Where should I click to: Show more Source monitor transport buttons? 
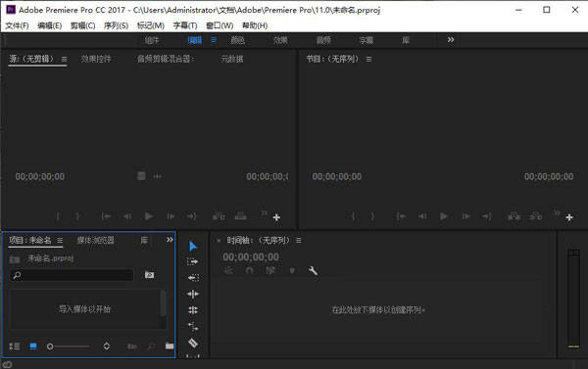(x=264, y=212)
